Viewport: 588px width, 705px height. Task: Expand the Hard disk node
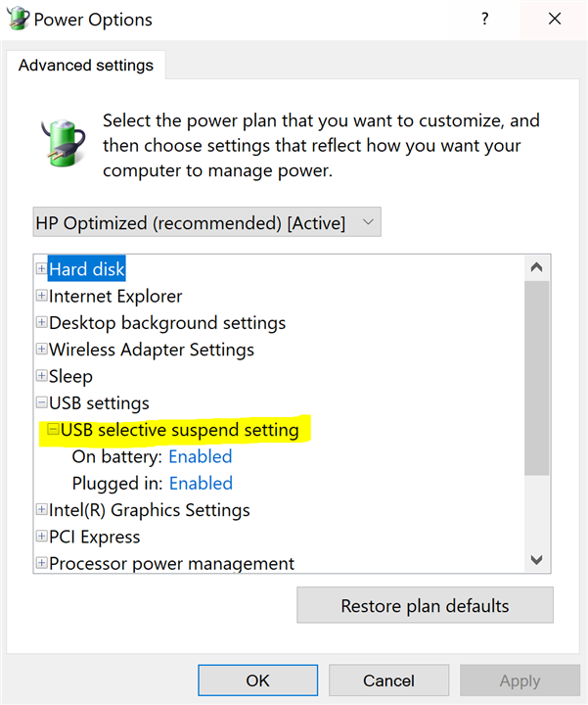(x=41, y=268)
